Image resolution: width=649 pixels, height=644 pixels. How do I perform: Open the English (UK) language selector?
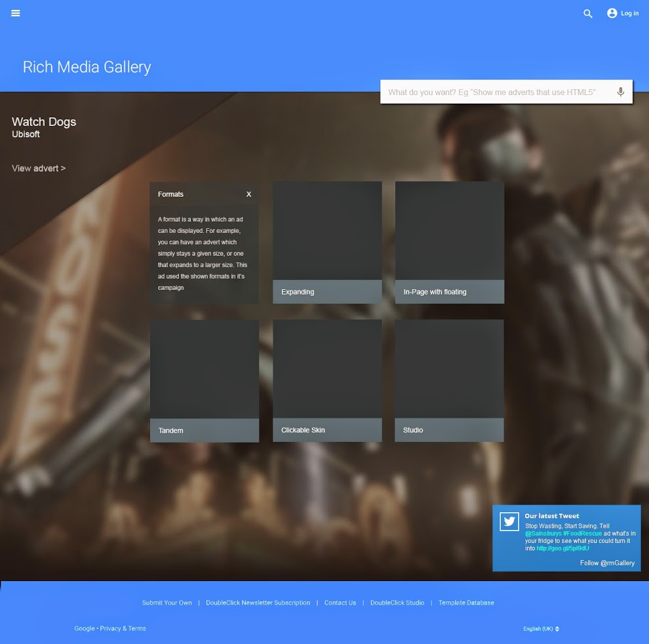click(x=541, y=629)
